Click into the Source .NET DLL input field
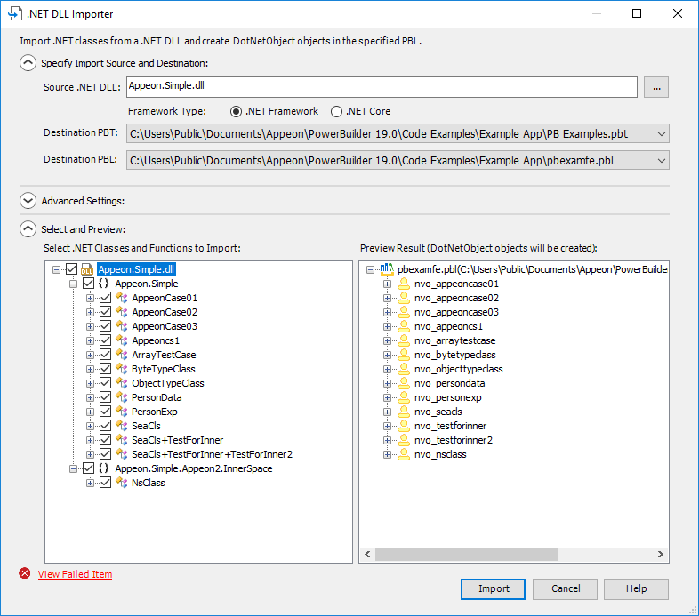 click(382, 87)
